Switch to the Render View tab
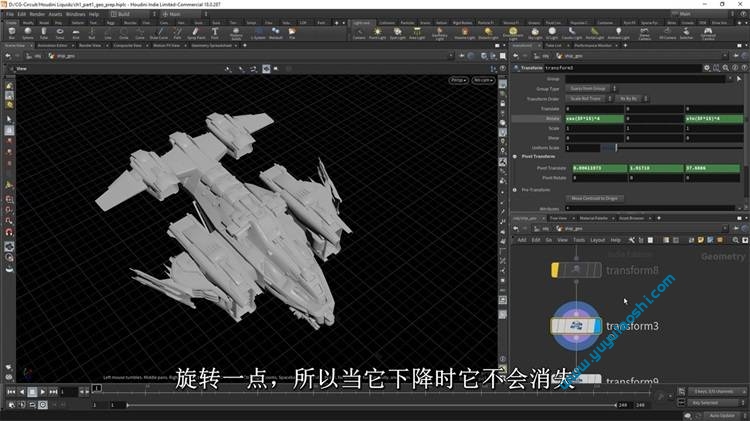 click(90, 45)
